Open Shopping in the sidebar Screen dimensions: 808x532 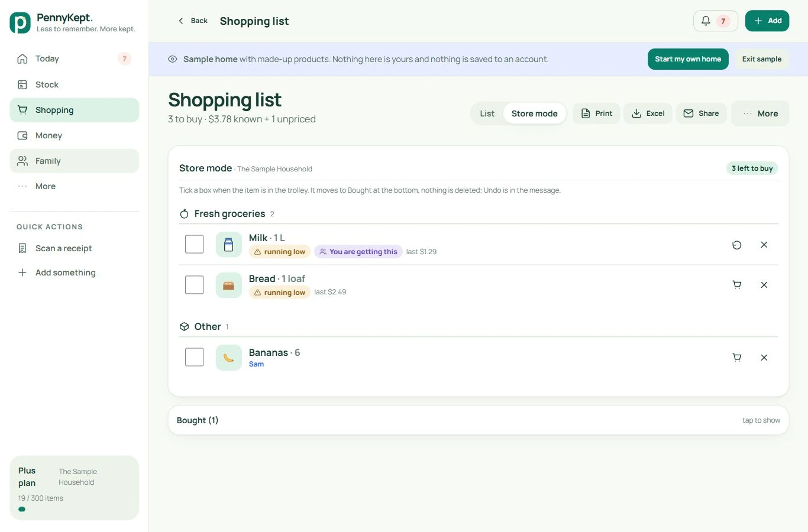[75, 110]
